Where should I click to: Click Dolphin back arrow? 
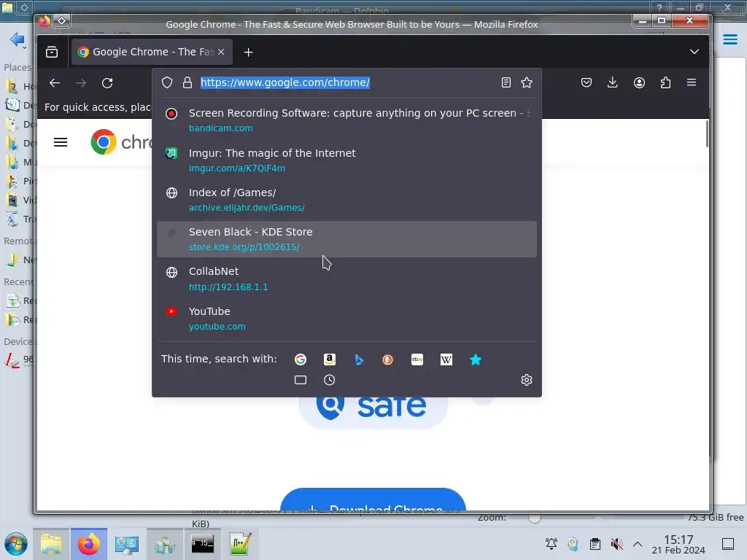[x=17, y=39]
